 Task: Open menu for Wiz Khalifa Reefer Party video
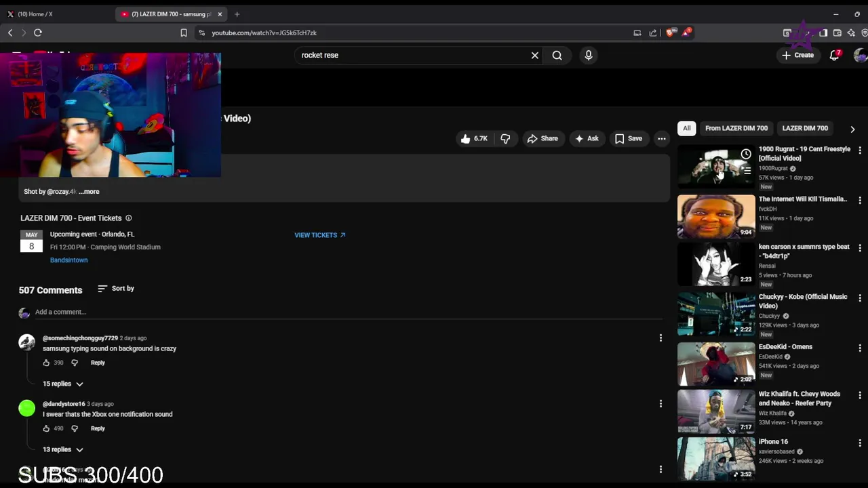tap(860, 396)
